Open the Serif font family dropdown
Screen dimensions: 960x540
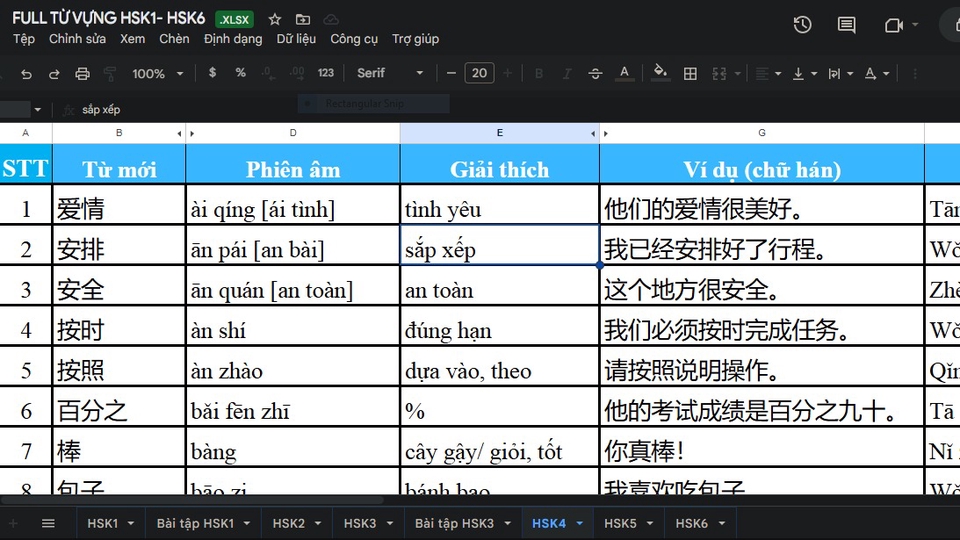pos(390,73)
